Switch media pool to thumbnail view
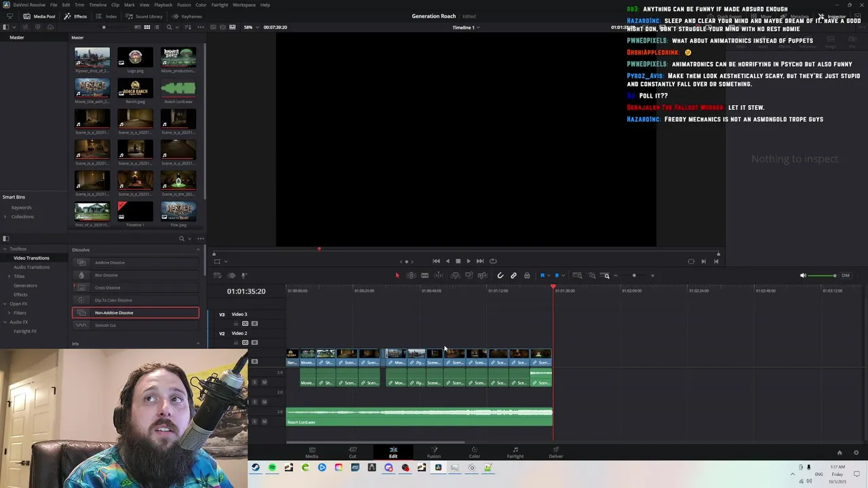The width and height of the screenshot is (868, 488). [x=147, y=27]
